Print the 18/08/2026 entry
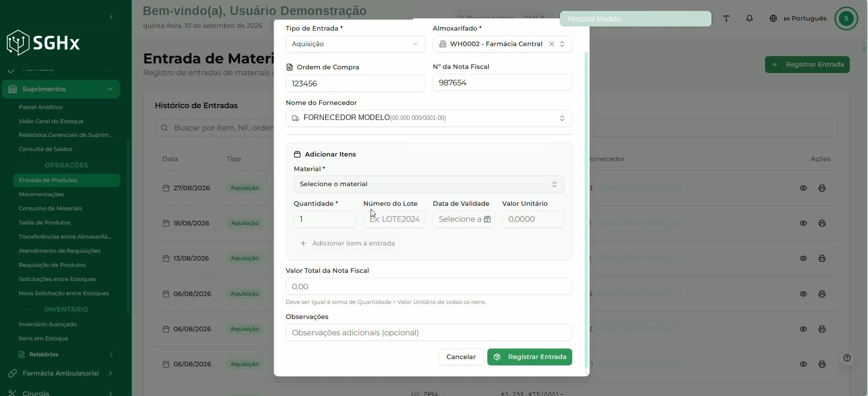 [822, 223]
